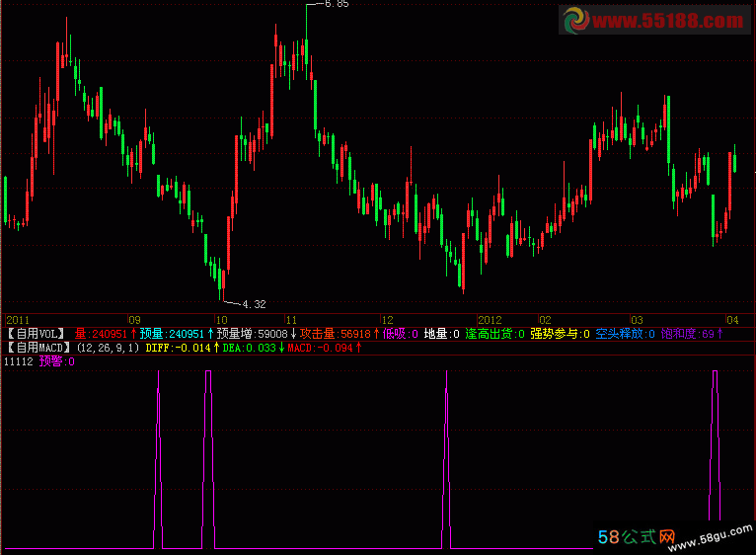The width and height of the screenshot is (756, 555).
Task: Click the 空头释放:0 label
Action: 626,334
